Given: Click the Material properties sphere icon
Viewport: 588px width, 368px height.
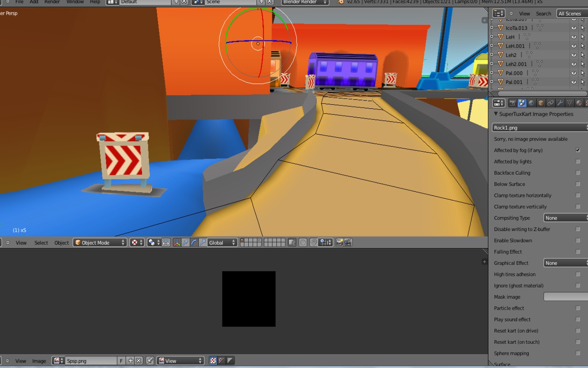Looking at the screenshot, I should 579,103.
